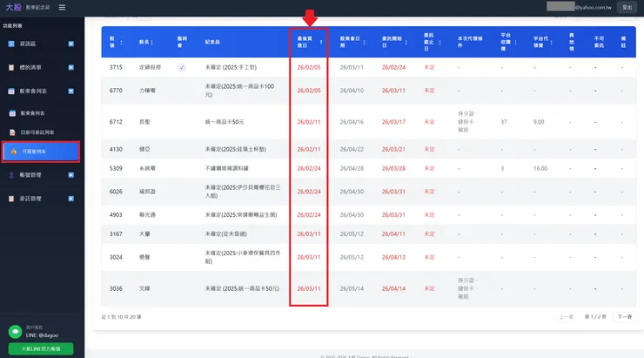Click stock number 5309
Image resolution: width=644 pixels, height=358 pixels.
116,168
